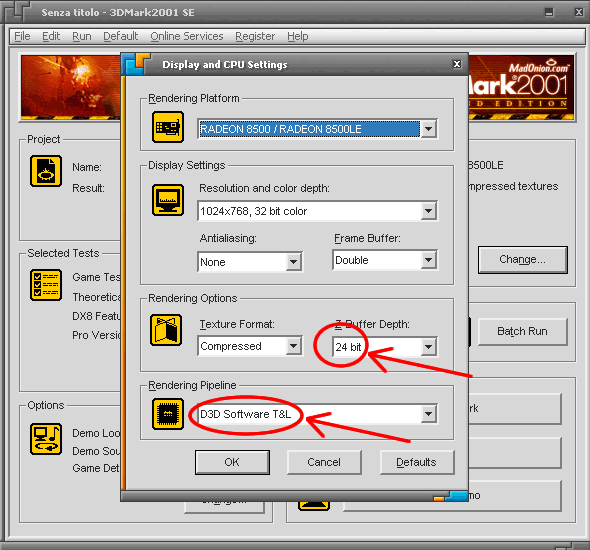Open the Run menu
590x550 pixels.
click(x=82, y=36)
